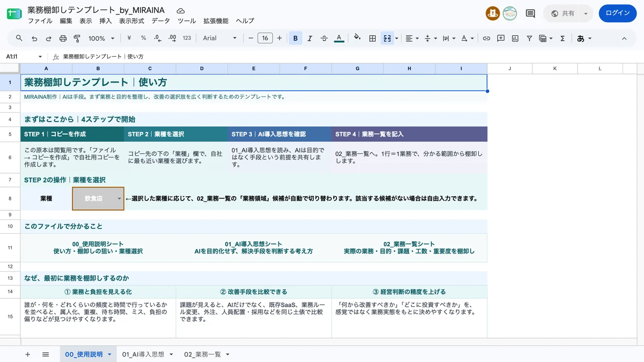Toggle strikethrough formatting
Viewport: 644px width, 362px height.
click(x=324, y=38)
